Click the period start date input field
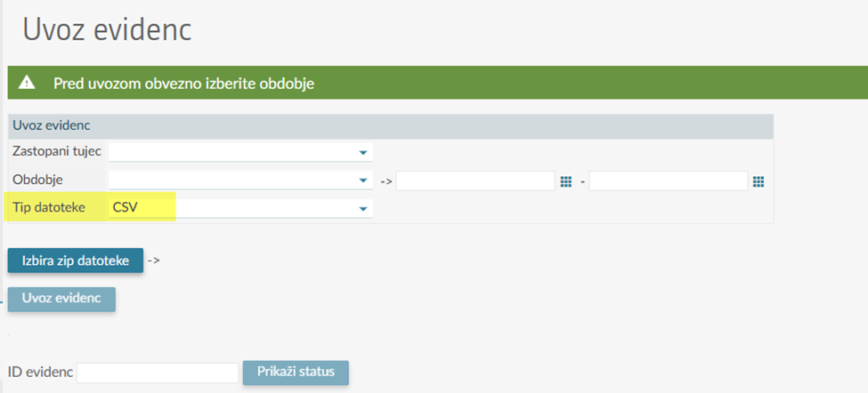This screenshot has width=868, height=393. pos(475,181)
